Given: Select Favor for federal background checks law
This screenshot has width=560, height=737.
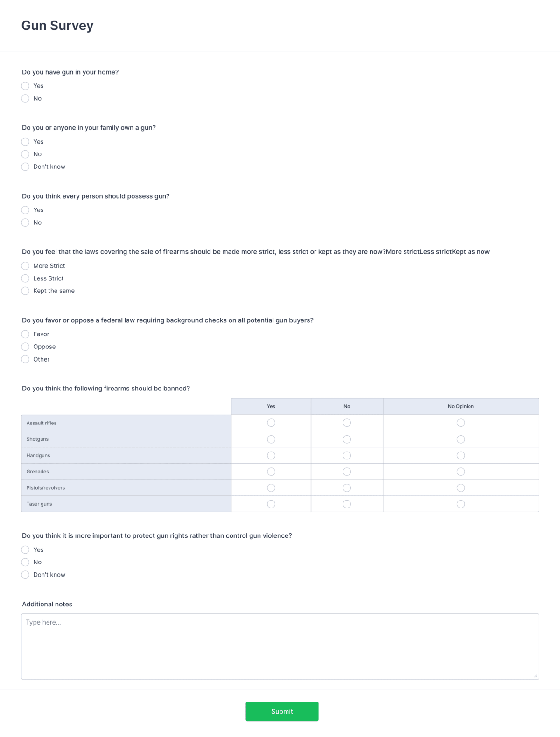Looking at the screenshot, I should pyautogui.click(x=26, y=334).
